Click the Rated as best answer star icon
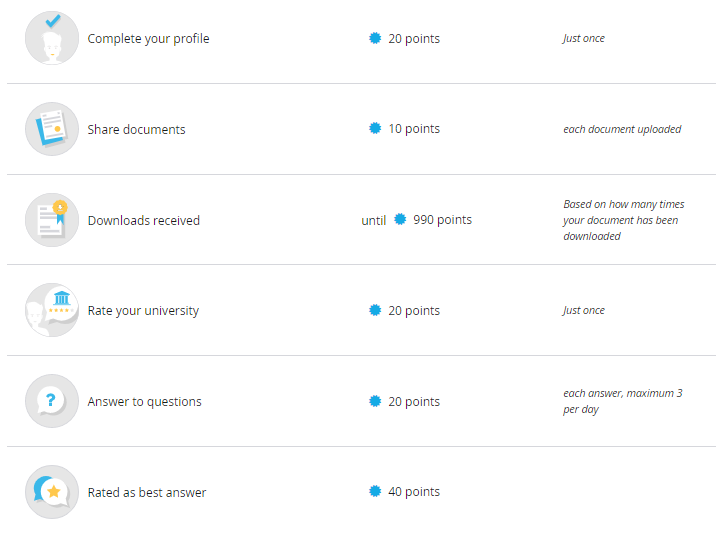 52,492
